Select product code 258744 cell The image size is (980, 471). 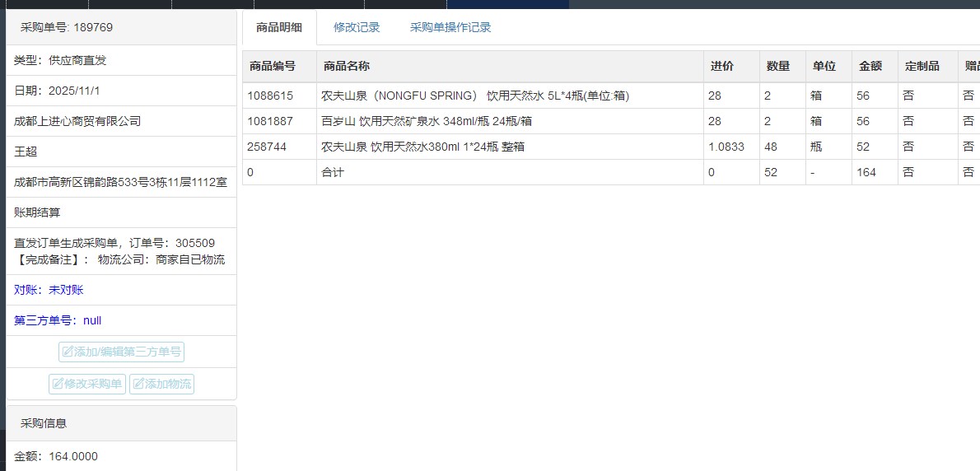tap(264, 147)
